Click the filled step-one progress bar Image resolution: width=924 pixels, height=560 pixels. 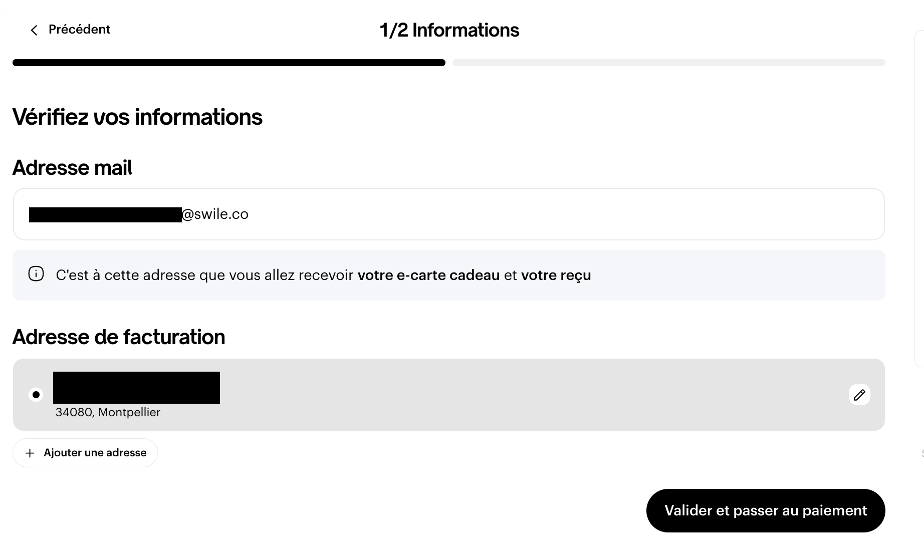[228, 63]
